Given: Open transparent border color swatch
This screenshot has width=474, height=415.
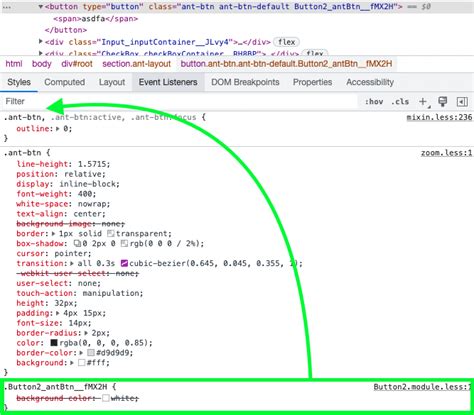Looking at the screenshot, I should [111, 234].
